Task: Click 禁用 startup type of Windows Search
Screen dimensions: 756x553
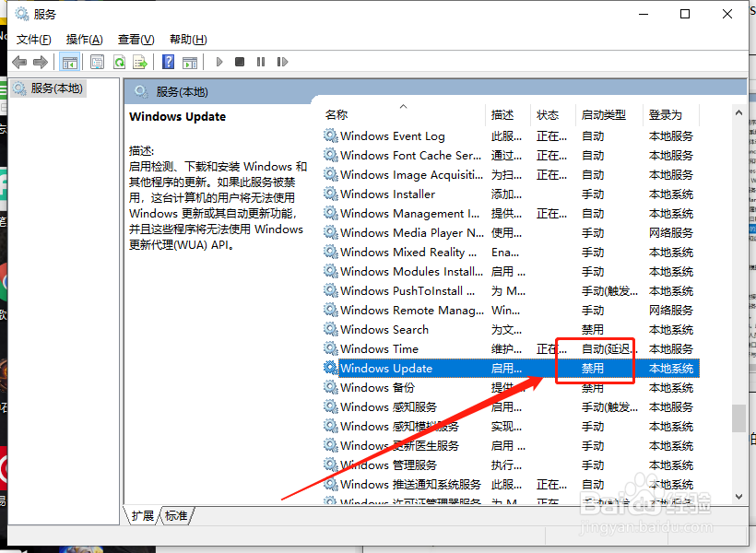Action: [593, 329]
